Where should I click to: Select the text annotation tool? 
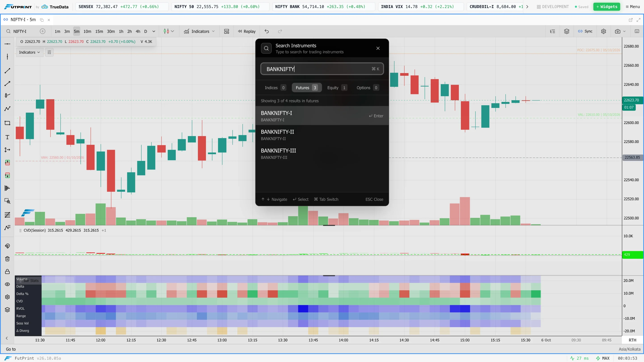click(7, 137)
